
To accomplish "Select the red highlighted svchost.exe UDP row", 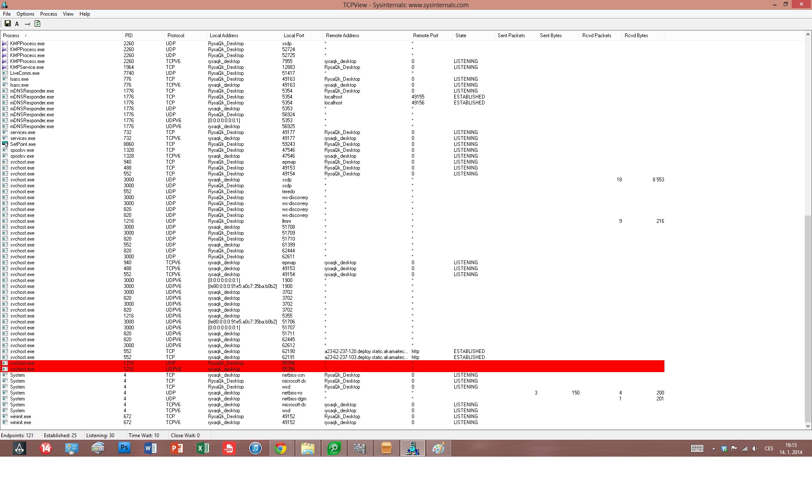I will click(x=22, y=363).
